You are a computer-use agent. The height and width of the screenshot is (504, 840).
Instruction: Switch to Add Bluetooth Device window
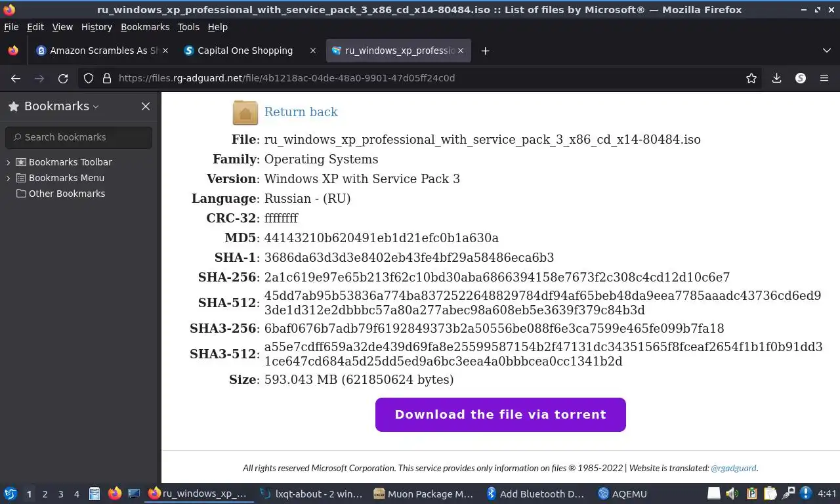pos(536,493)
